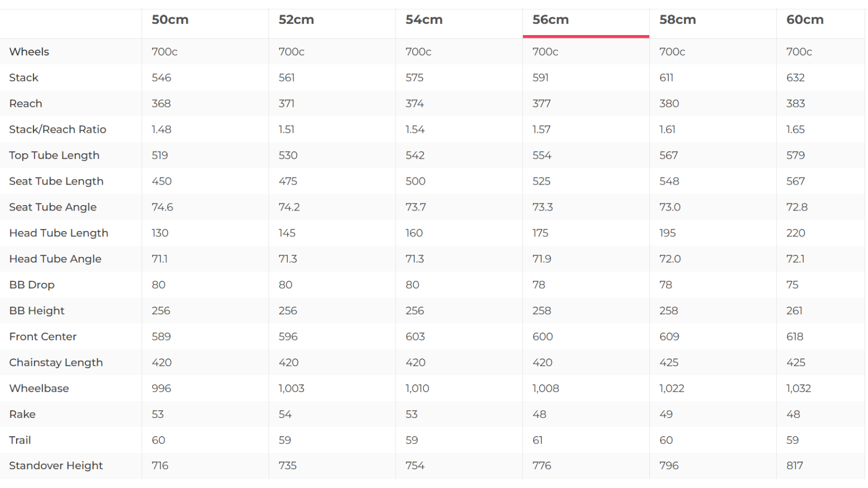Viewport: 868px width, 488px height.
Task: Click the 56cm Stack value 591
Action: (x=541, y=78)
